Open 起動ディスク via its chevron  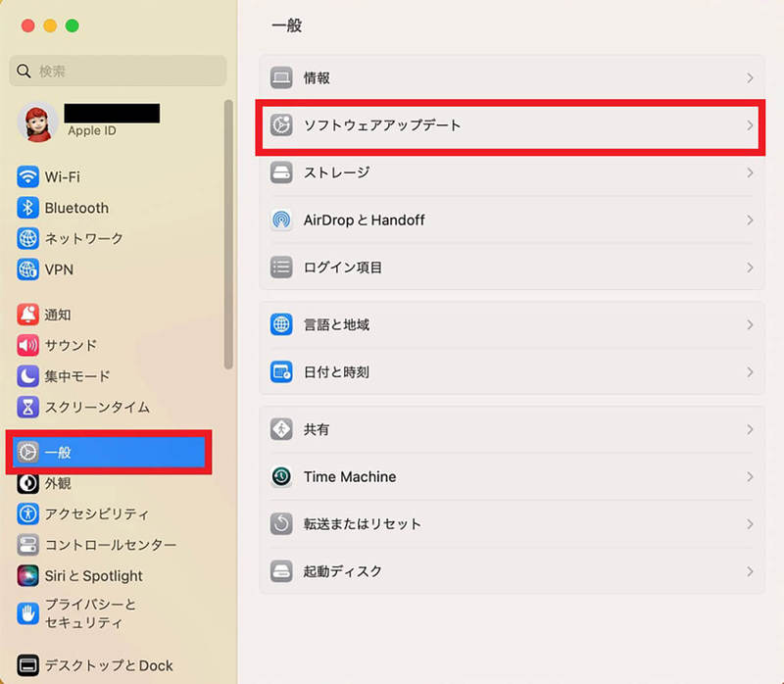750,571
